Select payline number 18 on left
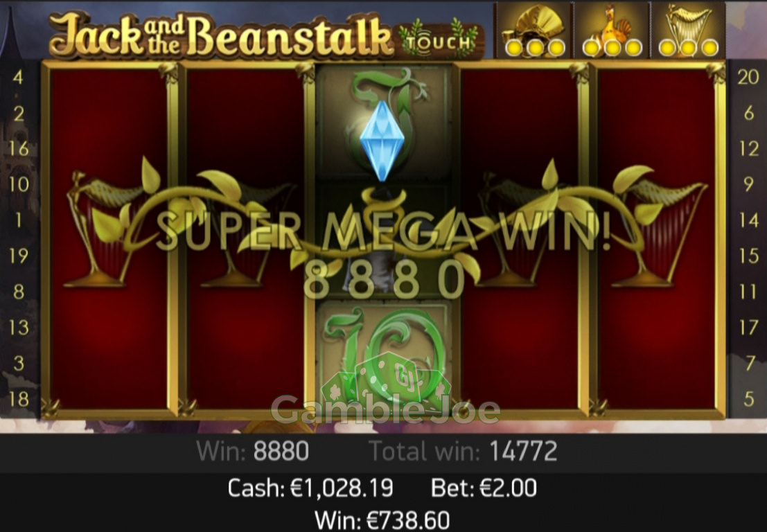This screenshot has width=767, height=532. 19,399
